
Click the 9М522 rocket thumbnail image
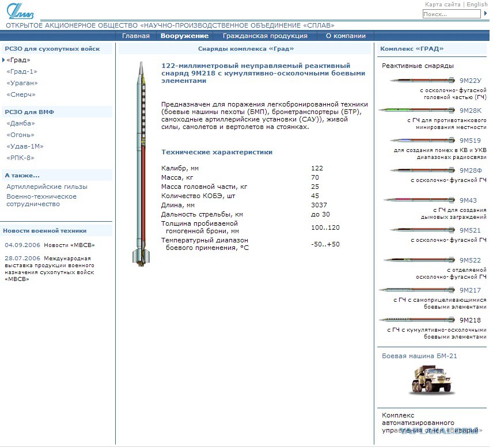click(x=419, y=260)
